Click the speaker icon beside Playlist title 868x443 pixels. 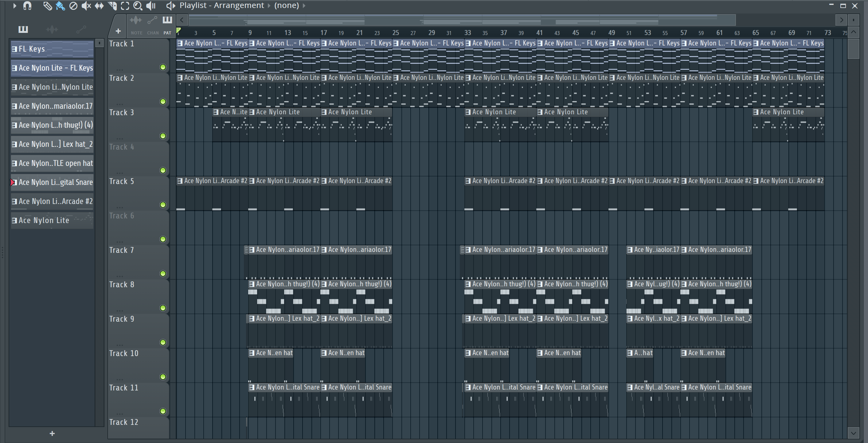(x=170, y=6)
